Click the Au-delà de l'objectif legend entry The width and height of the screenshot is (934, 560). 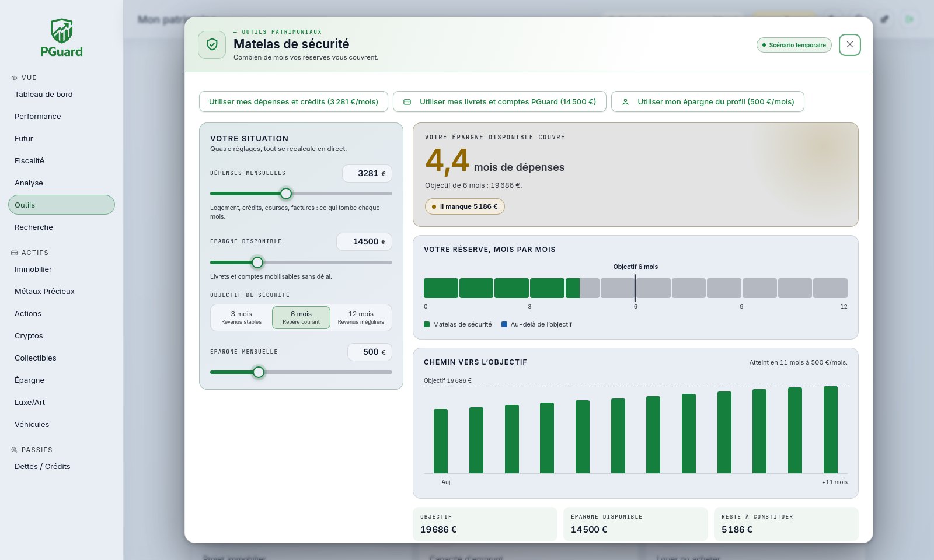[x=536, y=324]
